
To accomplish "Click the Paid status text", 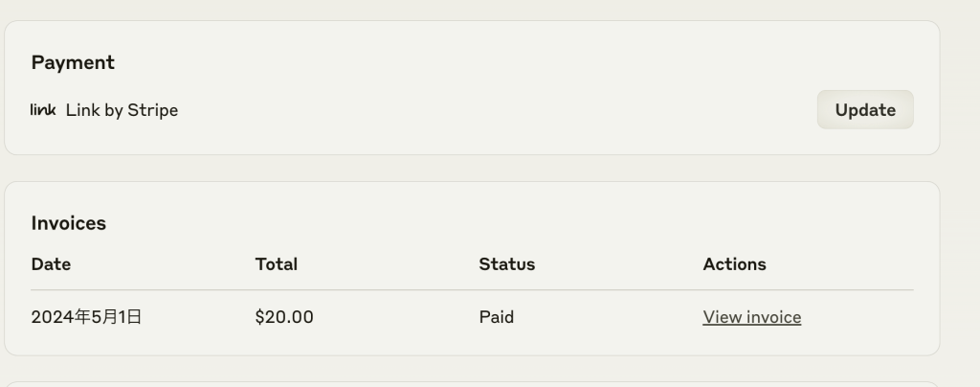I will coord(496,317).
